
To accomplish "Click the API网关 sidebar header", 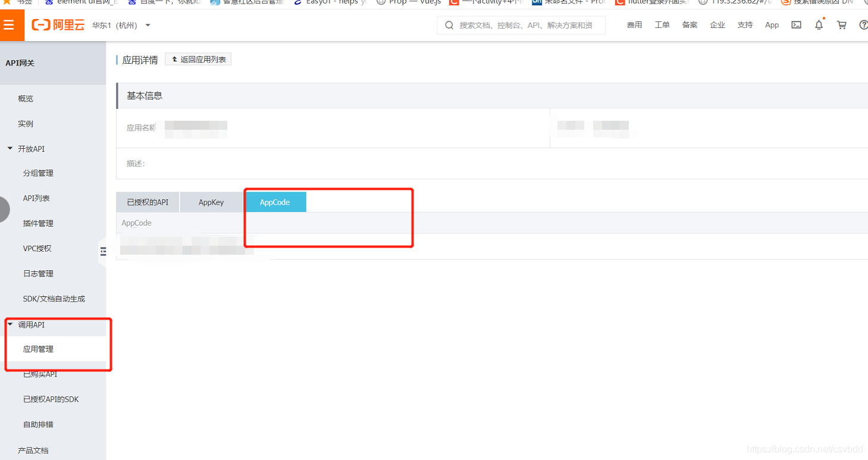I will tap(20, 63).
